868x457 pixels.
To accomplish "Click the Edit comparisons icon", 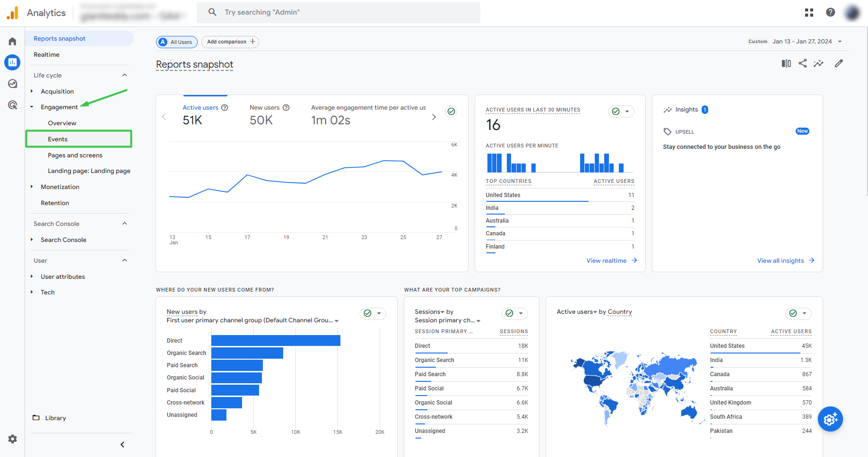I will [x=786, y=63].
